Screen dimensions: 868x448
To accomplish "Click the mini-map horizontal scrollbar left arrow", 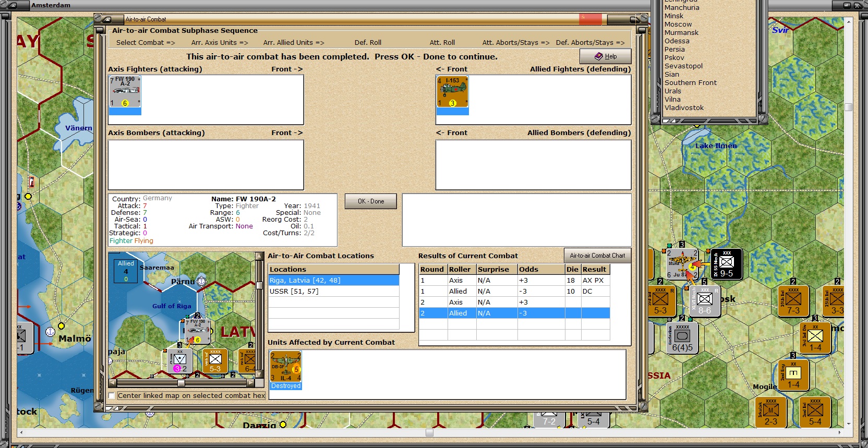I will 112,383.
